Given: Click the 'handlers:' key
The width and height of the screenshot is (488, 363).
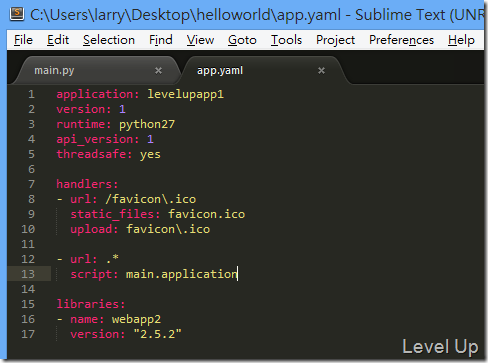Looking at the screenshot, I should 87,184.
